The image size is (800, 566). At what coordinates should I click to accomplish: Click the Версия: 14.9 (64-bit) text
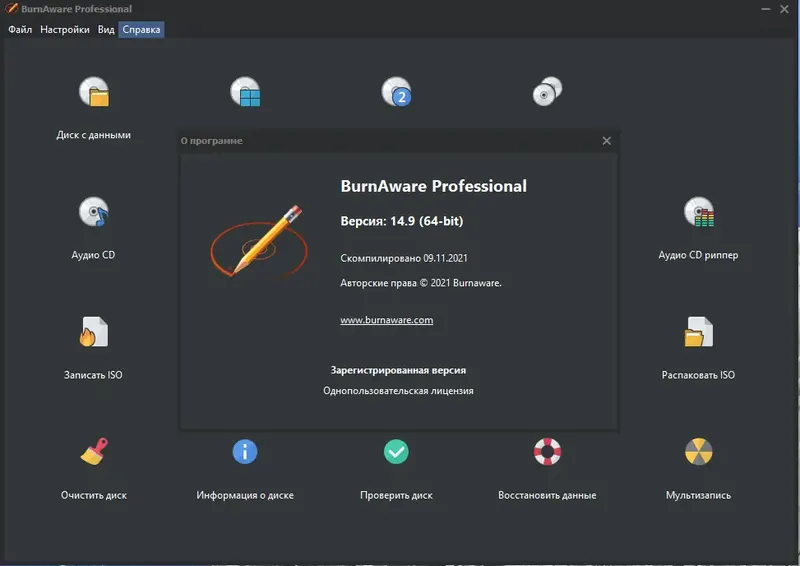tap(402, 221)
